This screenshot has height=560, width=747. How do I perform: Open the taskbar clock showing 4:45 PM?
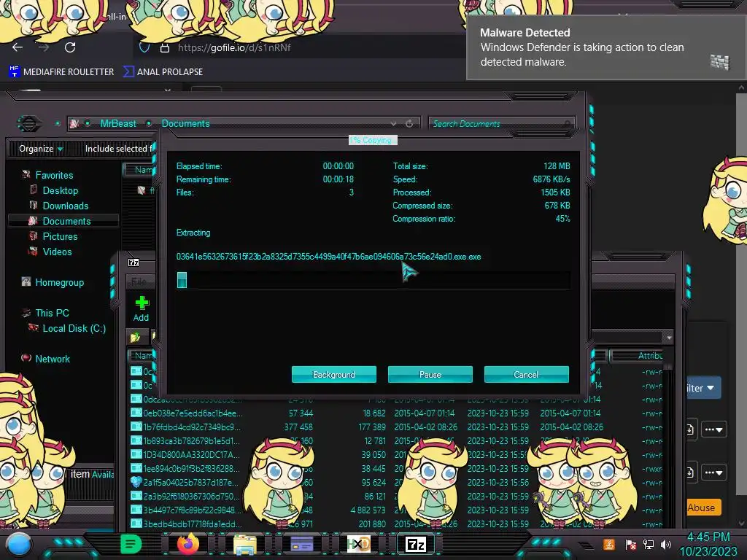click(708, 544)
